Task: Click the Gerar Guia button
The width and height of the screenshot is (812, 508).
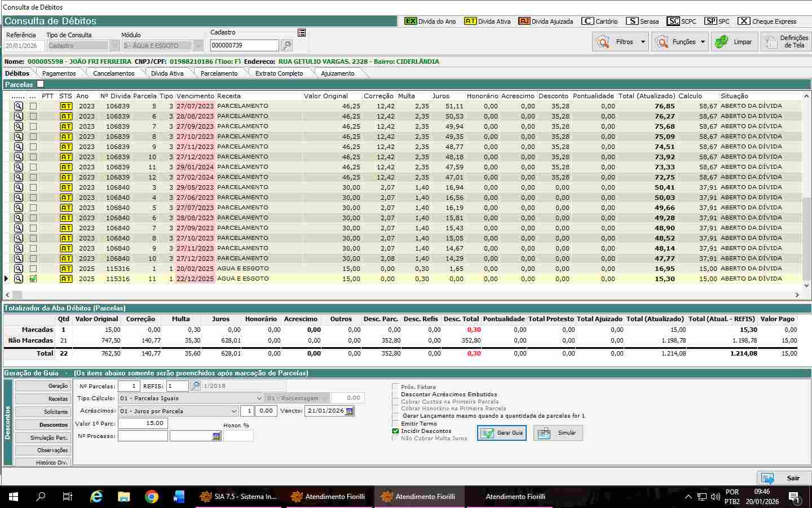Action: pos(502,433)
